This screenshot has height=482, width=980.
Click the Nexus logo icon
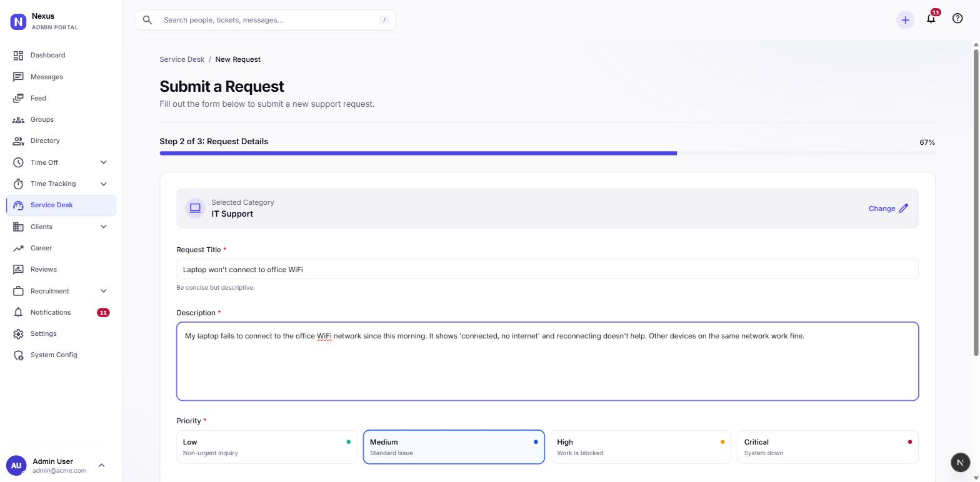coord(18,22)
